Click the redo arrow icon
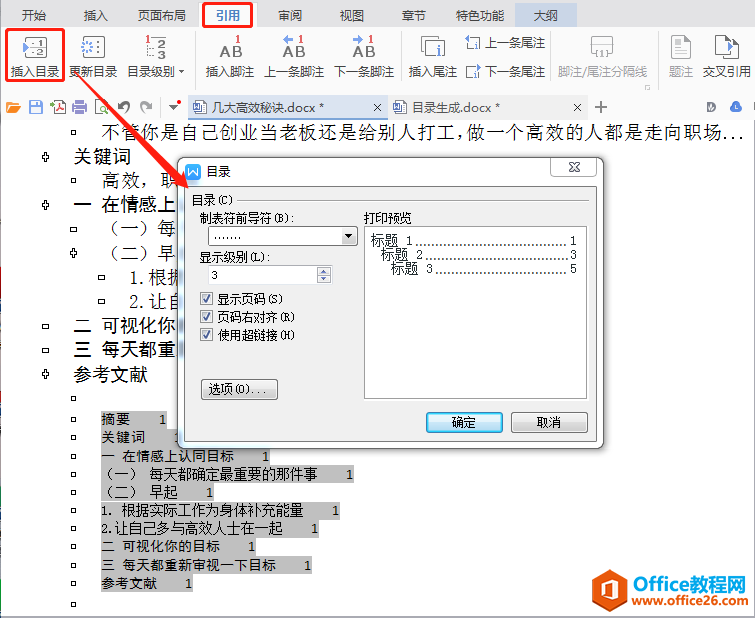755x618 pixels. pyautogui.click(x=146, y=107)
